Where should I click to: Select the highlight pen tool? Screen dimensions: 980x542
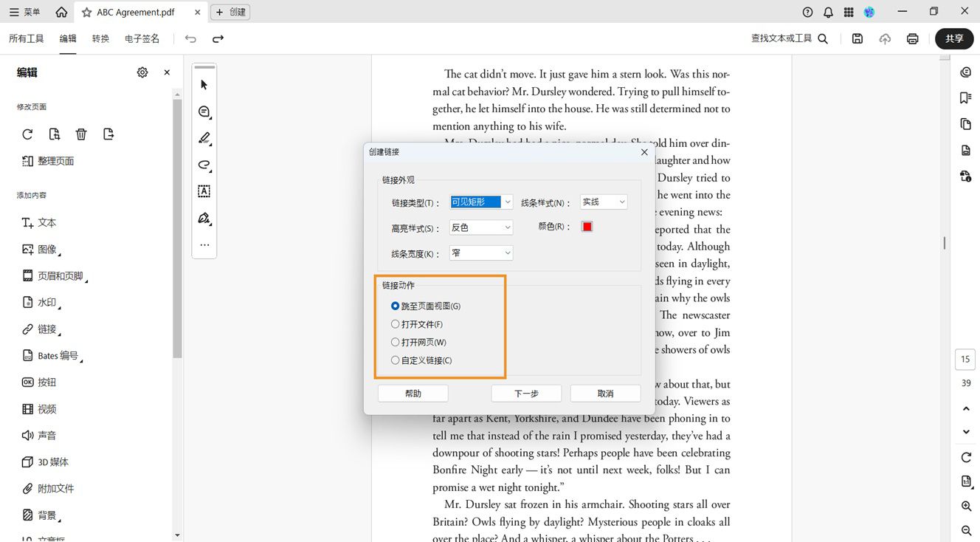coord(203,138)
